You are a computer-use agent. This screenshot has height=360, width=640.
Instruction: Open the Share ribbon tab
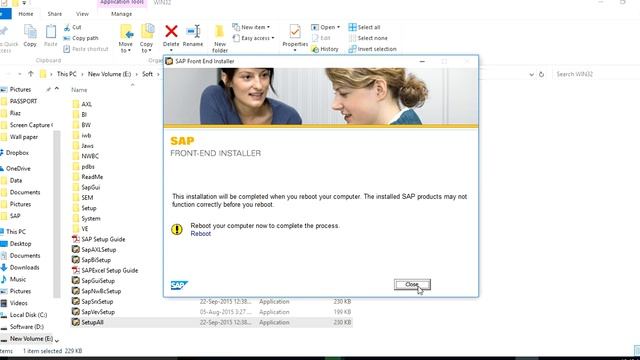[x=55, y=14]
